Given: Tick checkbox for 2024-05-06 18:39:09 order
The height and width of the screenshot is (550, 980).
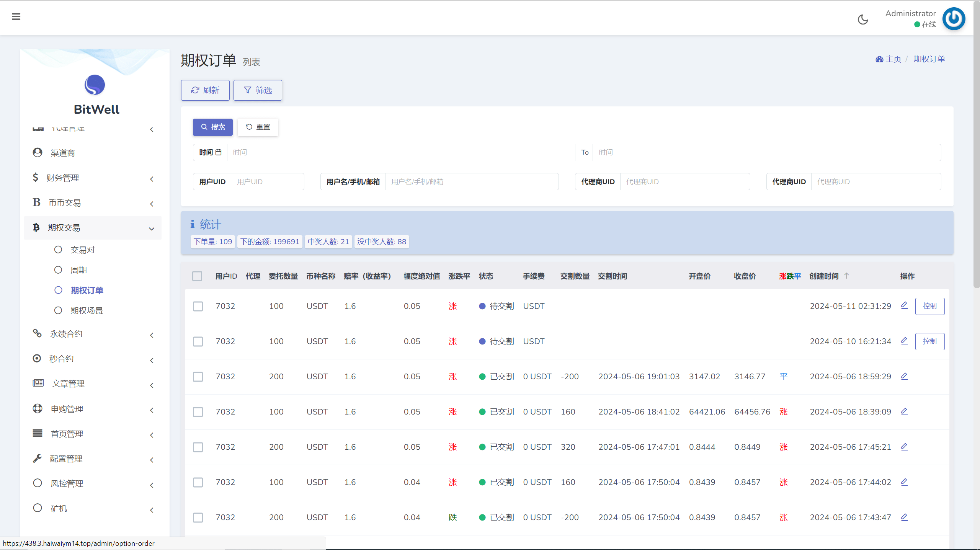Looking at the screenshot, I should (x=198, y=412).
